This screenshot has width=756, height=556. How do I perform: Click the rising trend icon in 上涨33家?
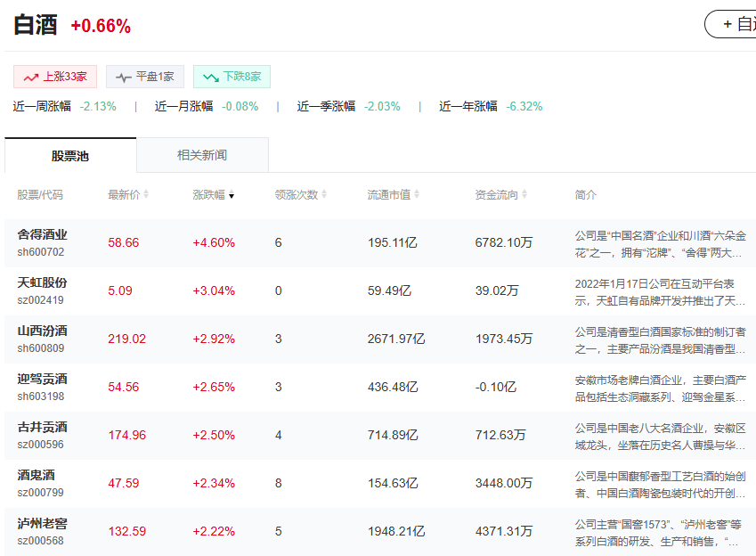[x=31, y=78]
